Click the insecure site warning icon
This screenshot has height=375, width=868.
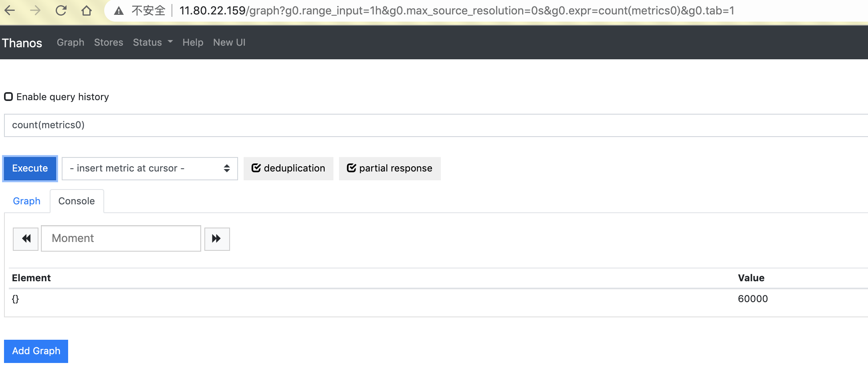[119, 11]
